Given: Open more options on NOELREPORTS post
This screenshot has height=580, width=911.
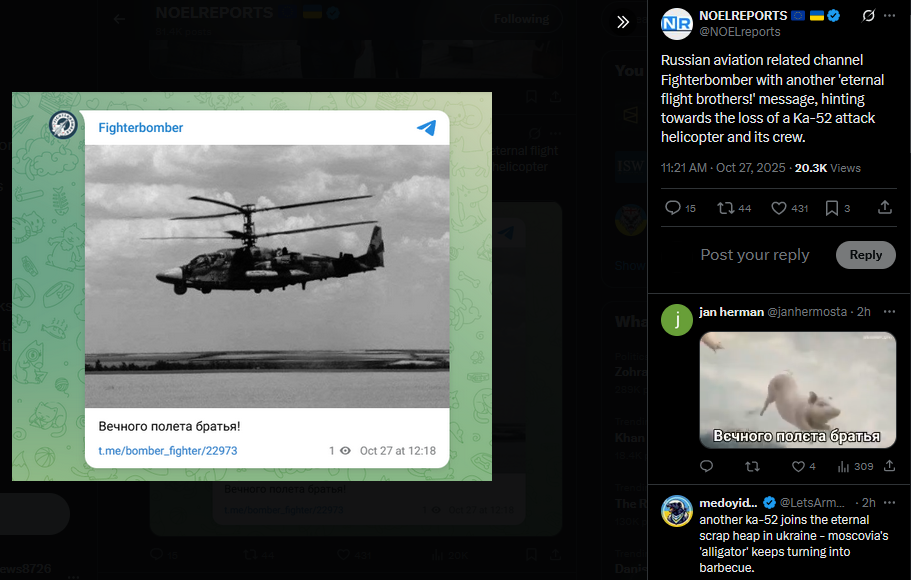Looking at the screenshot, I should pyautogui.click(x=890, y=16).
